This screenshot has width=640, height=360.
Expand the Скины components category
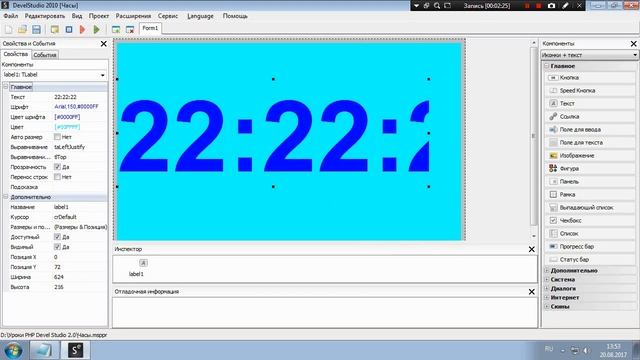pos(547,307)
